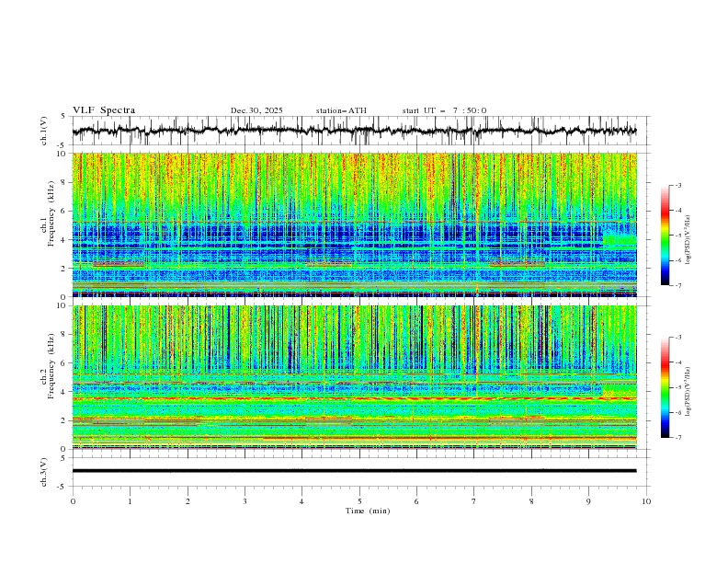The height and width of the screenshot is (563, 728).
Task: Click the ch.1 voltage waveform trace
Action: tap(354, 131)
